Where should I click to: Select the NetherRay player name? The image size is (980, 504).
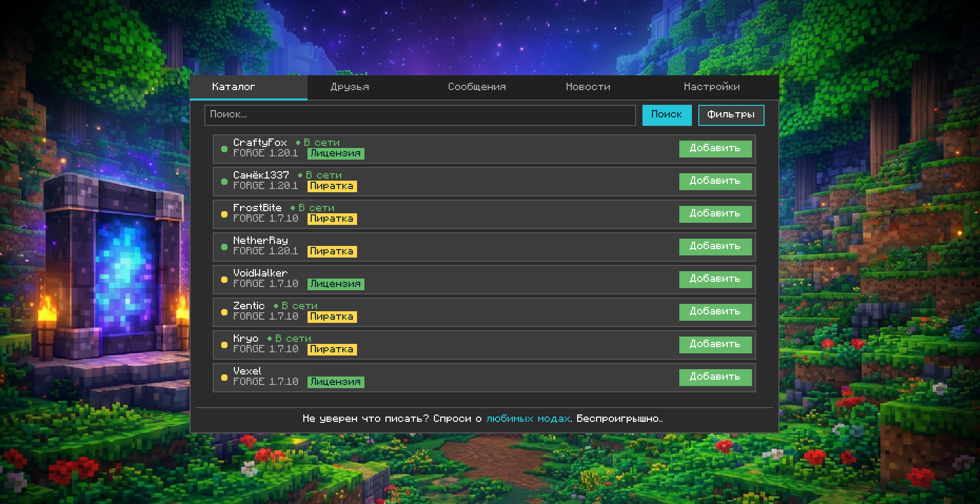pos(261,241)
